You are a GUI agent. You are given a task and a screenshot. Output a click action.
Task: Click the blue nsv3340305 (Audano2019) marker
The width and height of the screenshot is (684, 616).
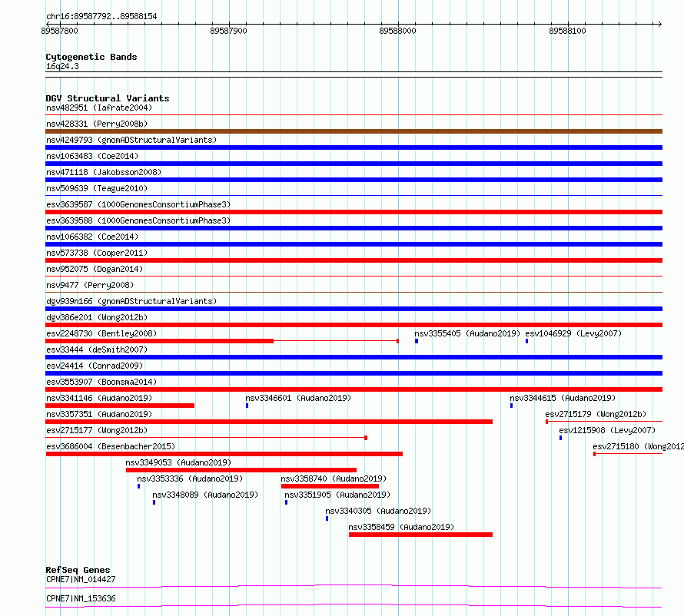(x=327, y=518)
